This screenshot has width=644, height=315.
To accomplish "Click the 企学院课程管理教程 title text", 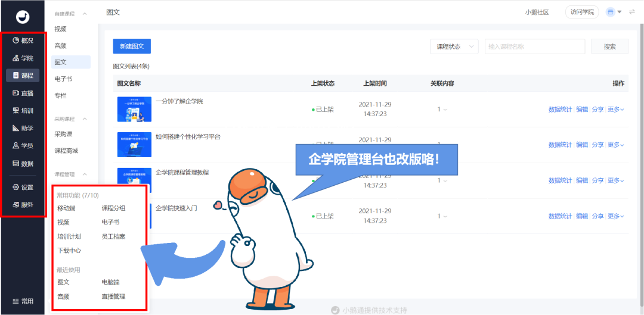I will (182, 172).
